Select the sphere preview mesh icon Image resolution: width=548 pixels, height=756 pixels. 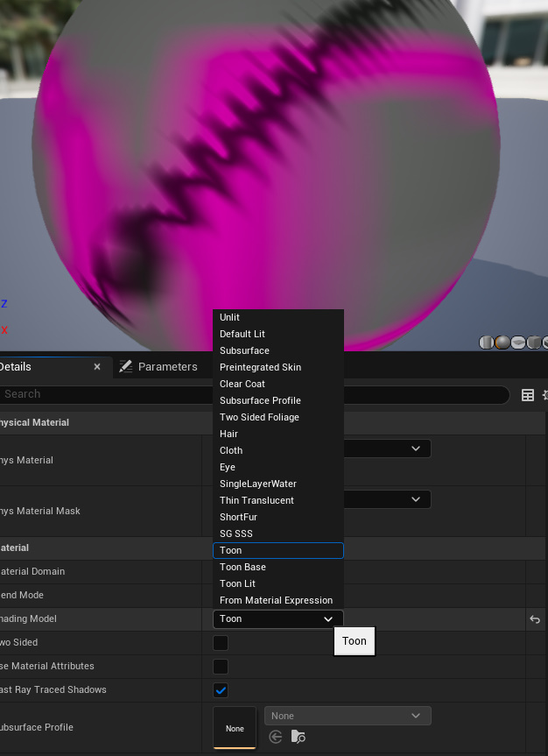tap(502, 343)
